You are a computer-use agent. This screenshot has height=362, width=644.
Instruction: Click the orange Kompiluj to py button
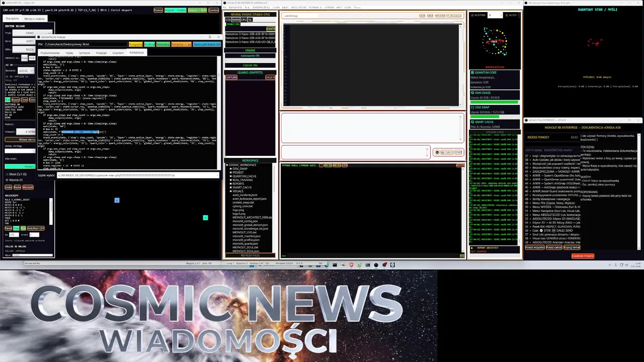(x=182, y=44)
